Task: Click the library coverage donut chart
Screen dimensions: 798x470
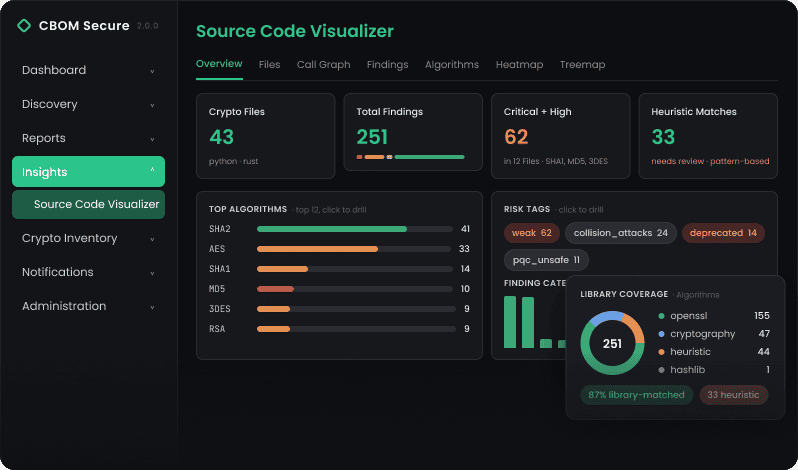Action: 612,343
